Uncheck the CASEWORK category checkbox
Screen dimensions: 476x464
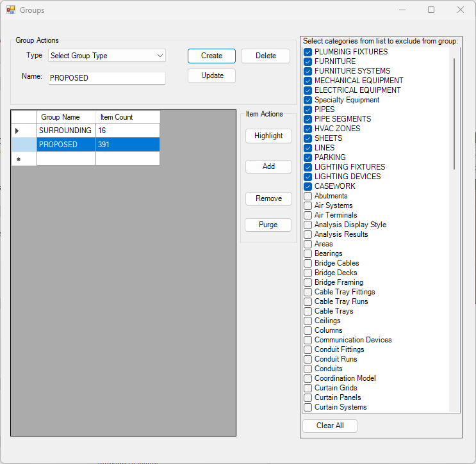308,186
